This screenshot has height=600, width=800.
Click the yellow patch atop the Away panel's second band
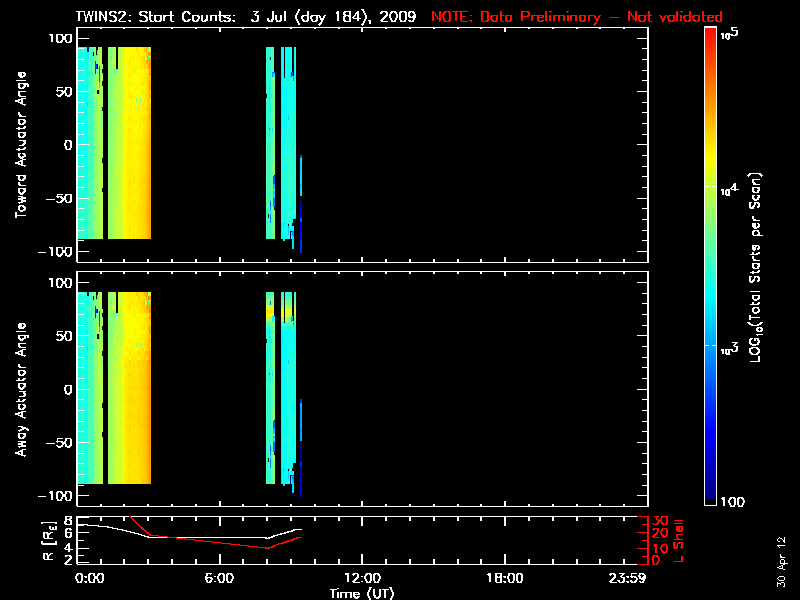pyautogui.click(x=270, y=312)
